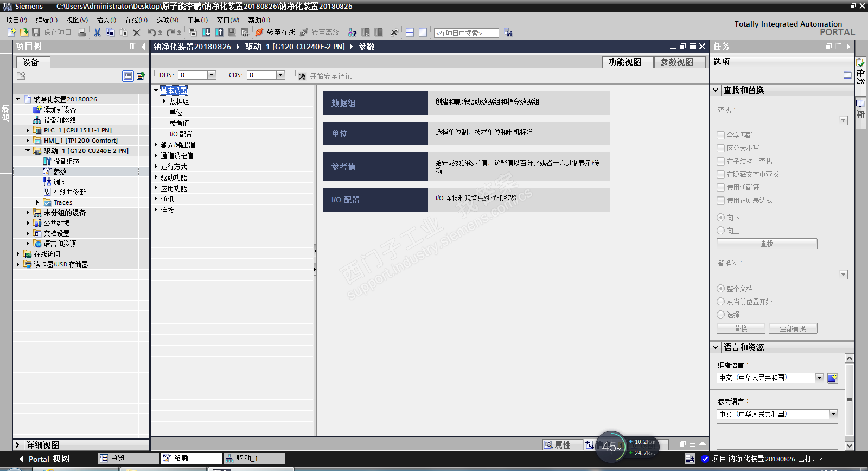The image size is (868, 471).
Task: Open the 编辑(E) menu
Action: point(47,20)
